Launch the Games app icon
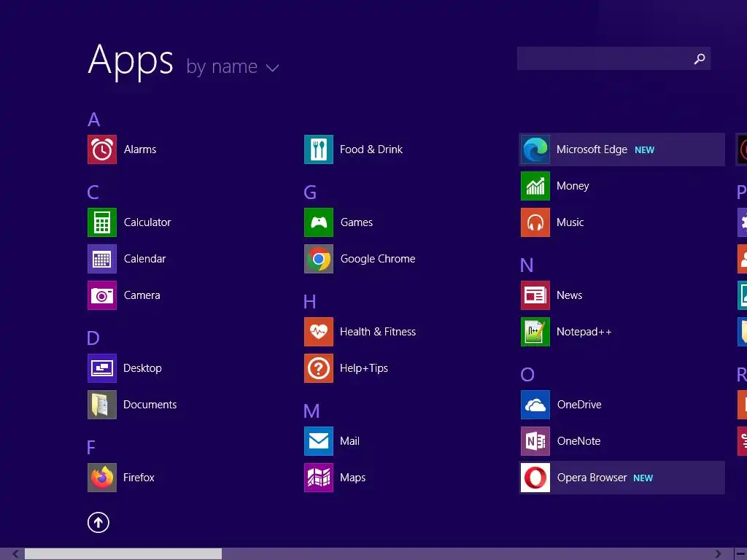Viewport: 747px width, 560px height. click(x=319, y=222)
